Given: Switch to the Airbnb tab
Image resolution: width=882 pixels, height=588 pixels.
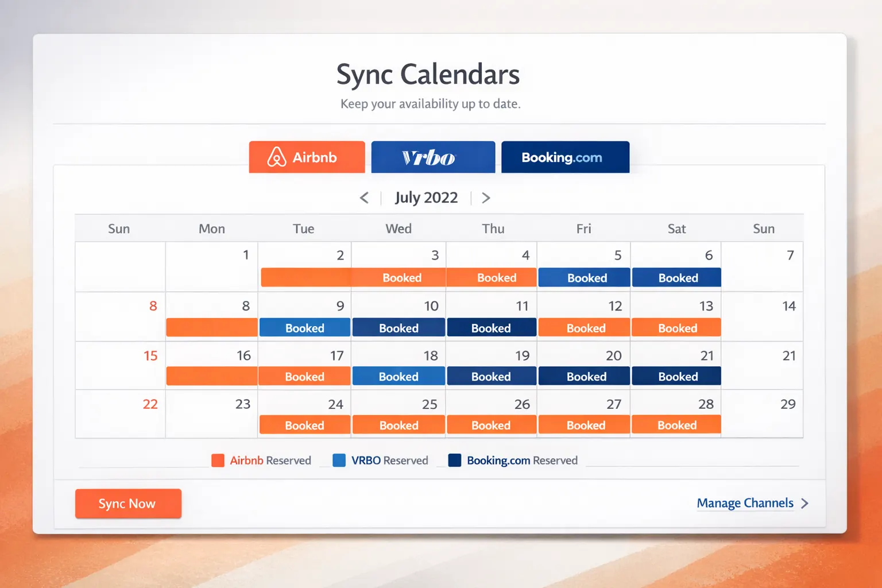Looking at the screenshot, I should click(307, 157).
